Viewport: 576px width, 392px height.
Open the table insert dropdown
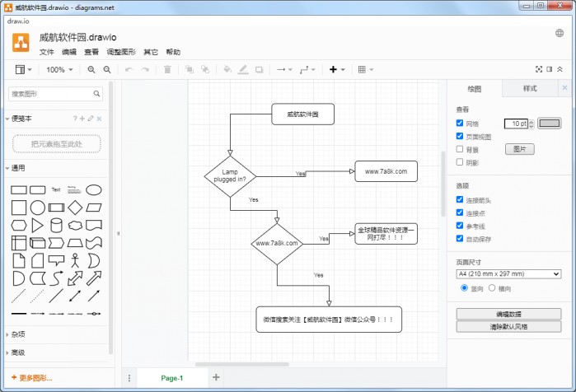pos(366,69)
